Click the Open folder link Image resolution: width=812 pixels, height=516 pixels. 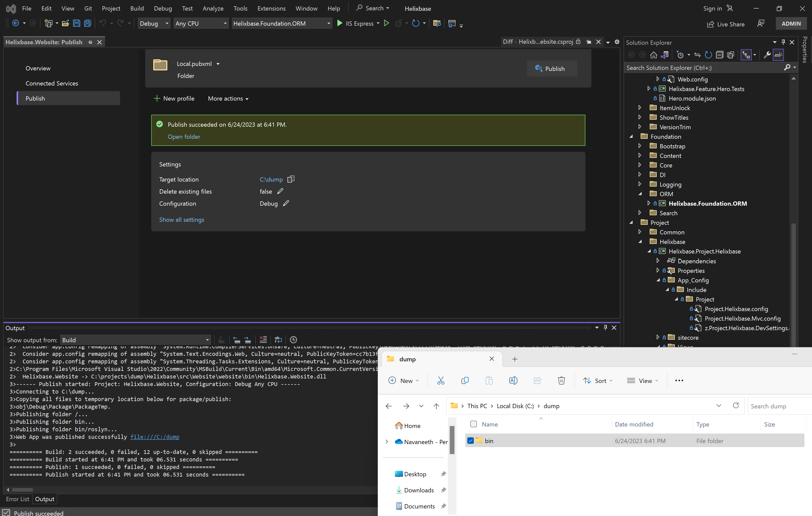point(184,137)
